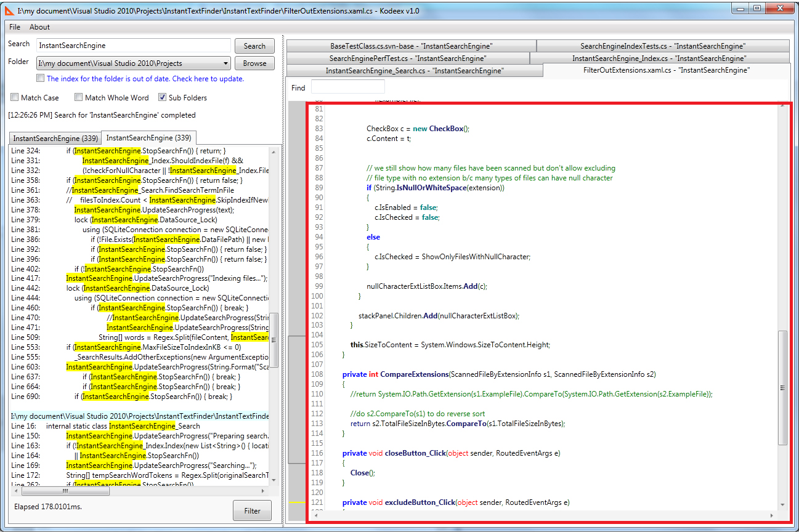799x532 pixels.
Task: Enable the Match Case checkbox
Action: [15, 97]
